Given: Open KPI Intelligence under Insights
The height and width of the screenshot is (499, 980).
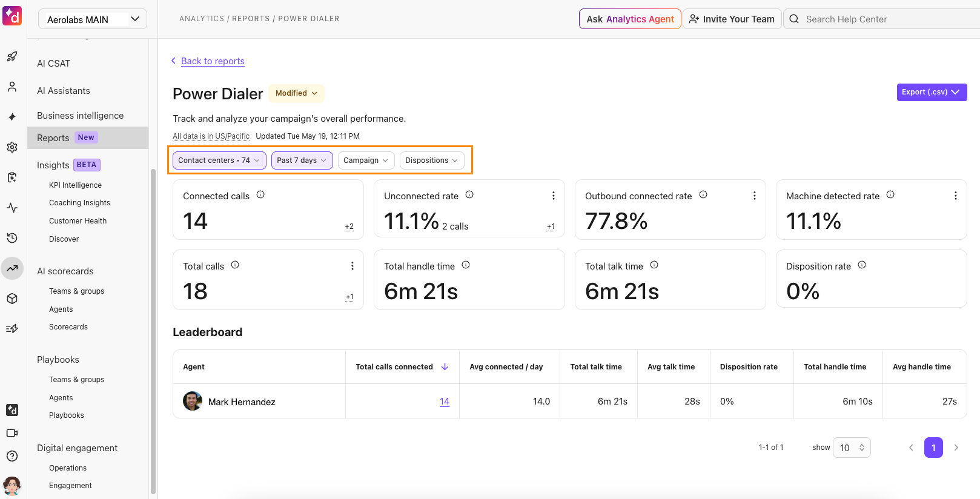Looking at the screenshot, I should [x=76, y=185].
